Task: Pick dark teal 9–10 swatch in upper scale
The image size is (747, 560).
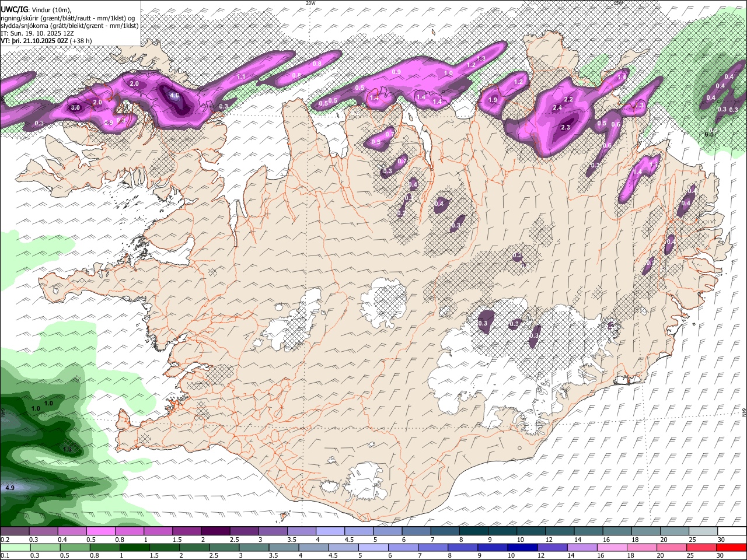Action: point(502,531)
